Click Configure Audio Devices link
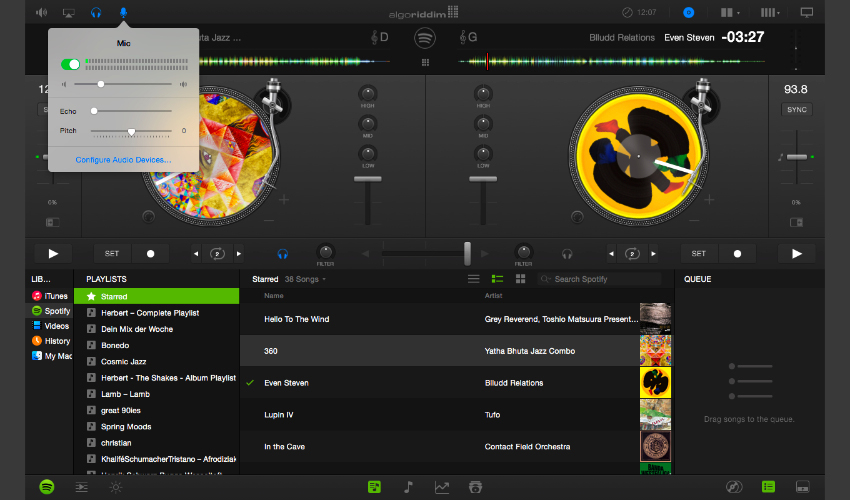 point(123,159)
